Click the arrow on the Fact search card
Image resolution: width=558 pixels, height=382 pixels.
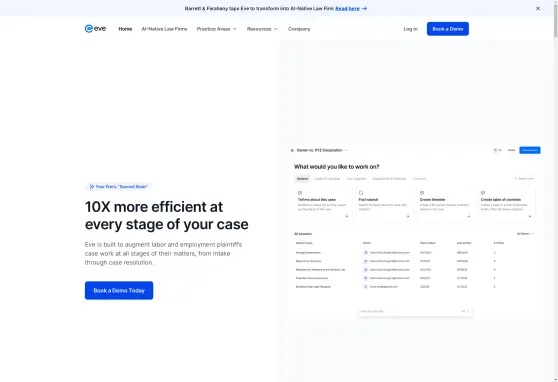(x=408, y=216)
